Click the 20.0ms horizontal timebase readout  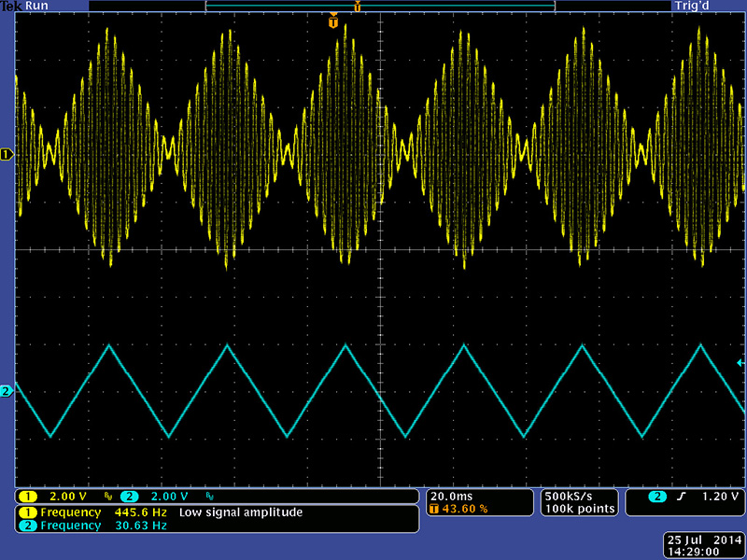tap(450, 495)
